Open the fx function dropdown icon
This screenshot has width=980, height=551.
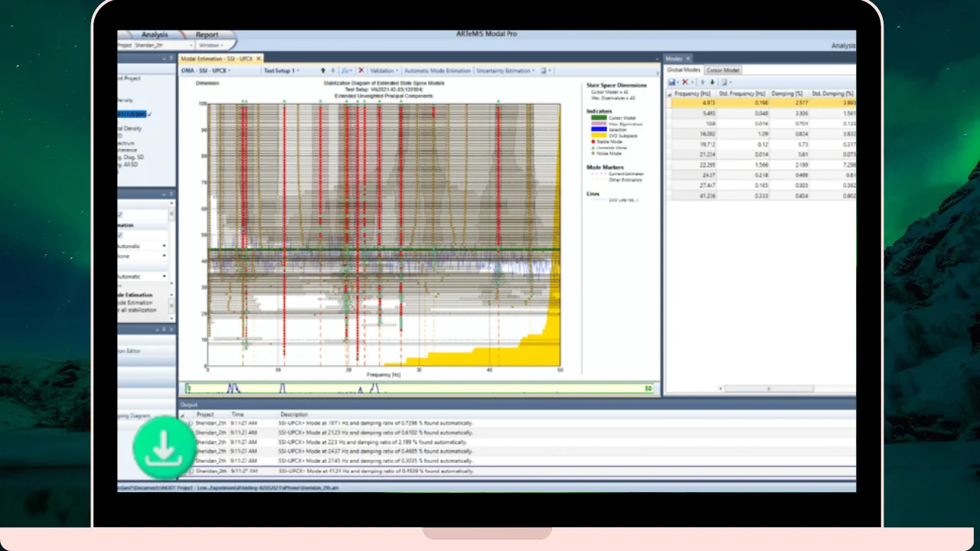tap(346, 70)
